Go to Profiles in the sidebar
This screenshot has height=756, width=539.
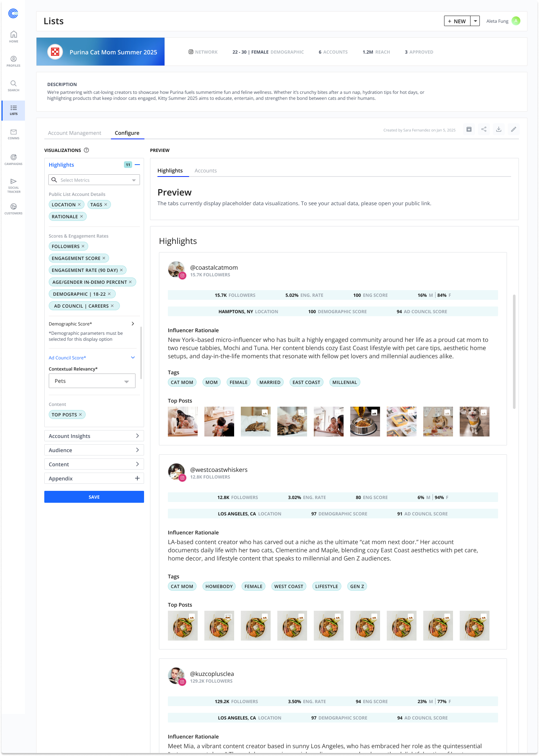(13, 61)
